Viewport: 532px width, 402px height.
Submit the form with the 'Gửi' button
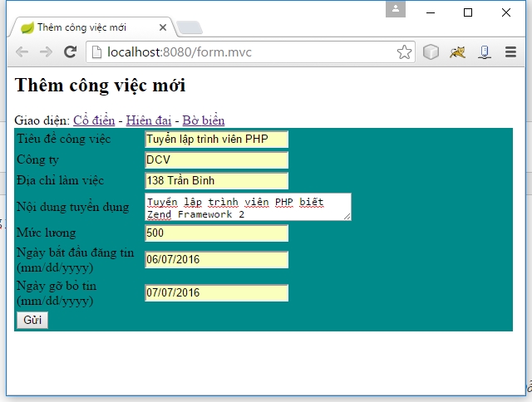(32, 320)
